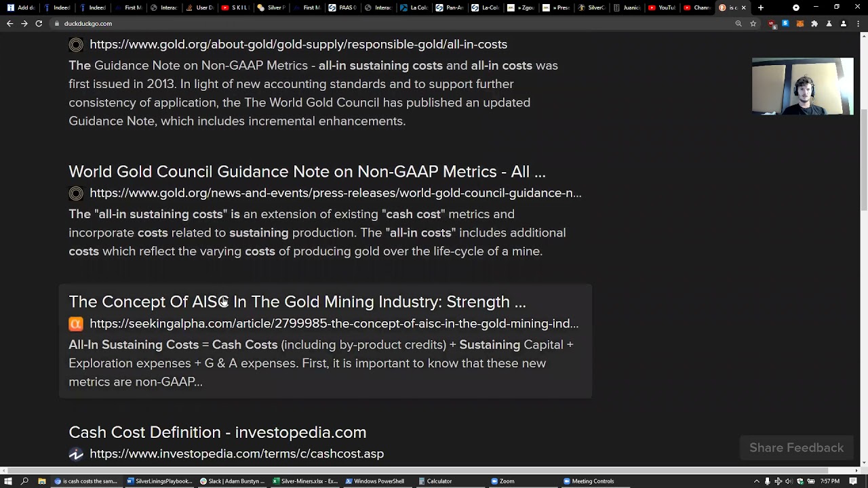The height and width of the screenshot is (488, 868).
Task: Open the tab search dropdown arrow
Action: click(x=796, y=7)
